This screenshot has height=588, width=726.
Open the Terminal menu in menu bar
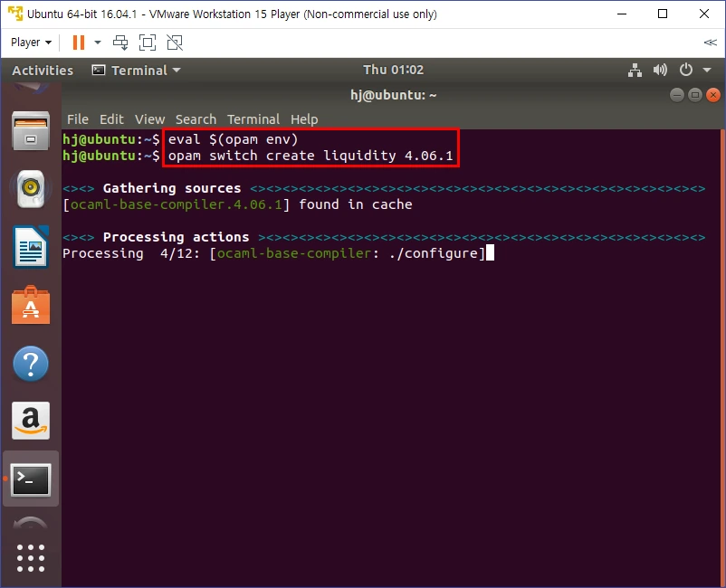tap(253, 119)
